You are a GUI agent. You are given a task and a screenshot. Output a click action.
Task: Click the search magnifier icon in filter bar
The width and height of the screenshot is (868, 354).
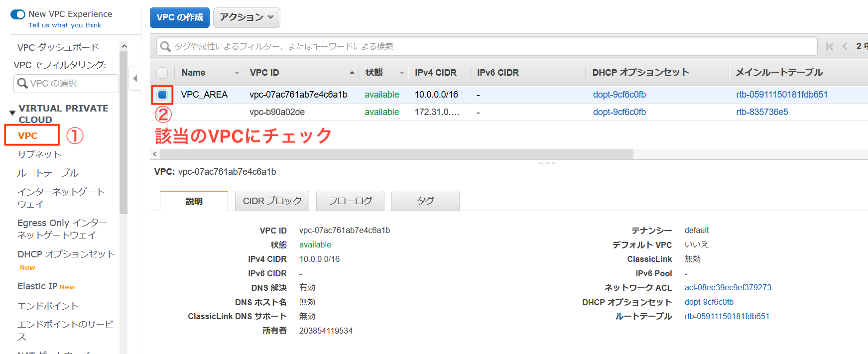(166, 46)
